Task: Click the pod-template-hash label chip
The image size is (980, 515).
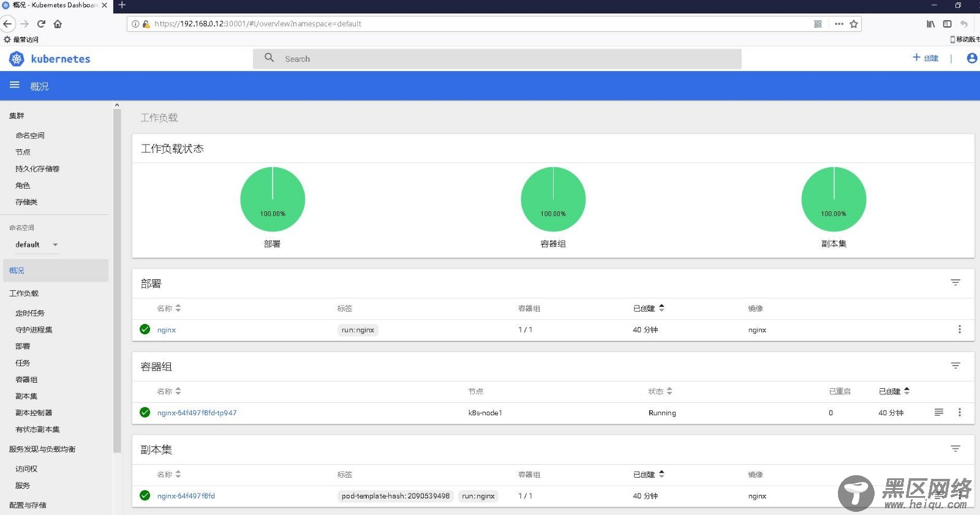Action: 396,495
